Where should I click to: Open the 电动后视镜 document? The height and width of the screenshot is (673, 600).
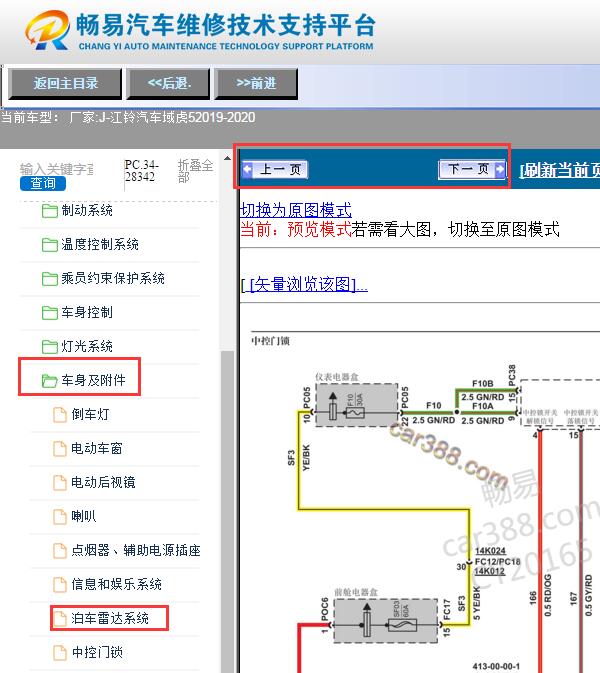pyautogui.click(x=103, y=482)
